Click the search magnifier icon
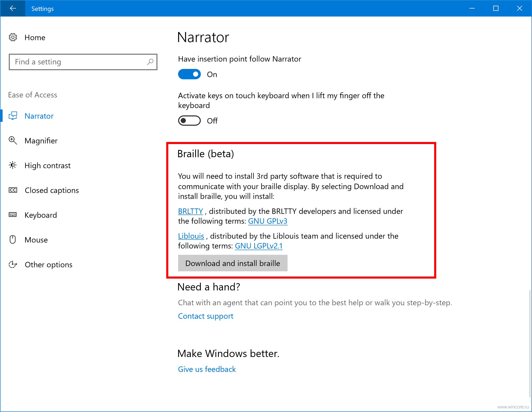 pos(150,62)
